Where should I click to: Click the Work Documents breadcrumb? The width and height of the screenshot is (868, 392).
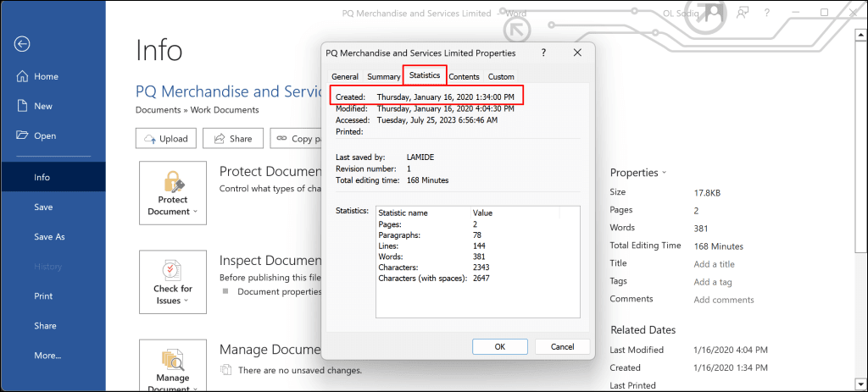point(225,109)
